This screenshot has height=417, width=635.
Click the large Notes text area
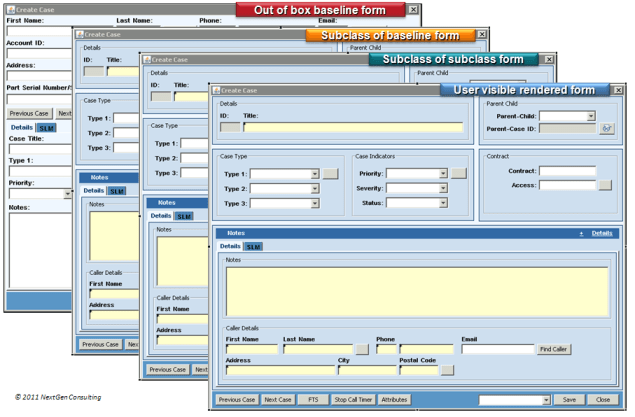(416, 291)
